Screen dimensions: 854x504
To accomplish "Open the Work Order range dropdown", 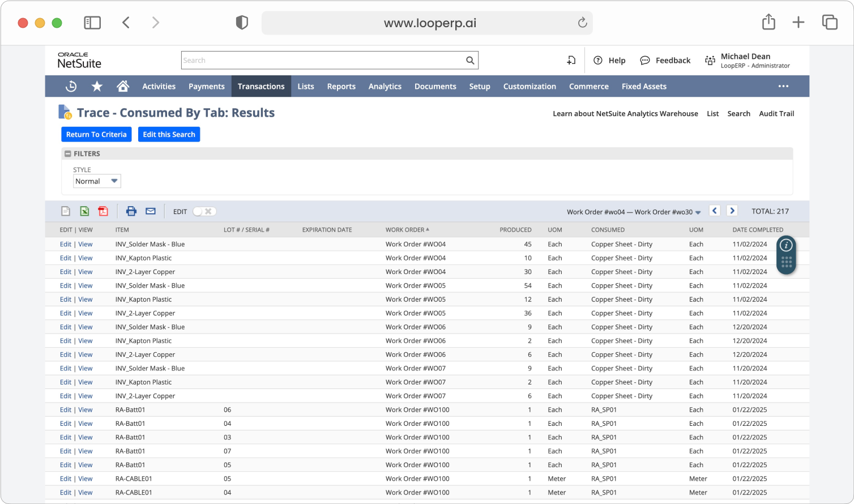I will (x=634, y=212).
